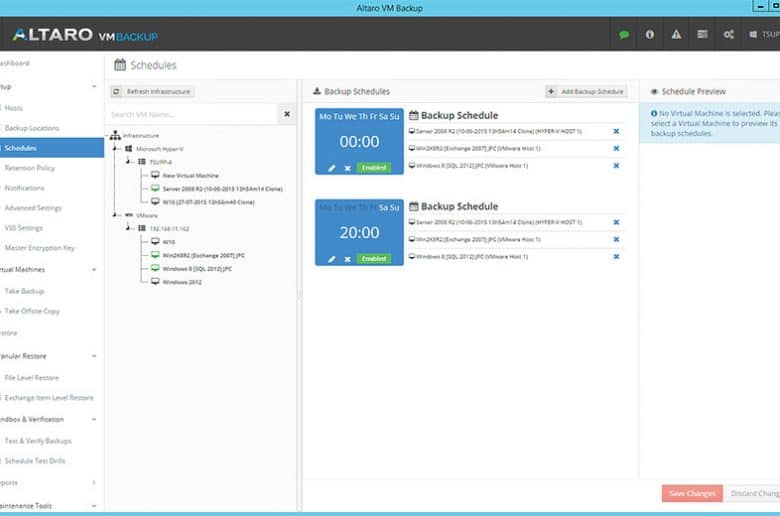Clear the VM name search box

pyautogui.click(x=287, y=114)
